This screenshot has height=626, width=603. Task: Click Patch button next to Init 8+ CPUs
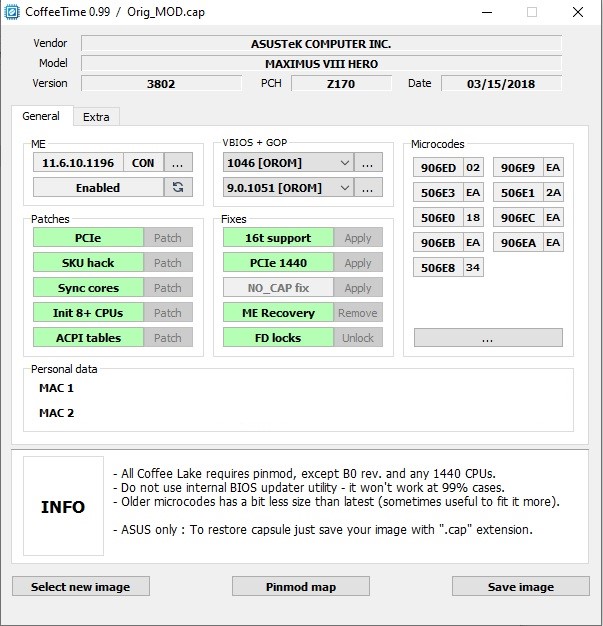[168, 313]
